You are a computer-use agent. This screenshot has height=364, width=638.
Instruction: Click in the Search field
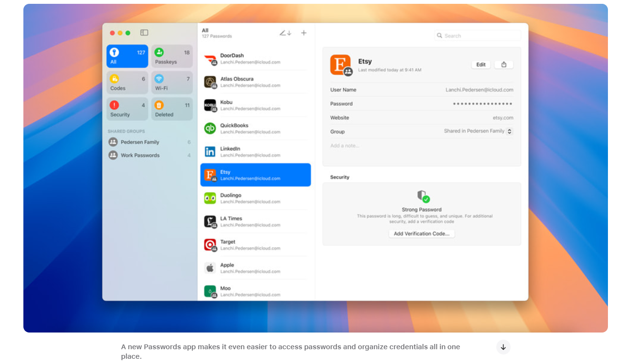(x=477, y=36)
